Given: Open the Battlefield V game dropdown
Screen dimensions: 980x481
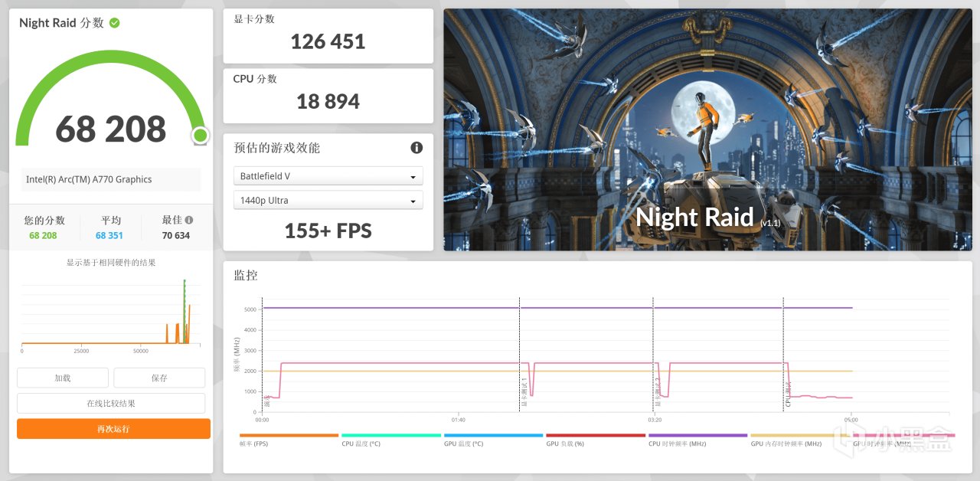Looking at the screenshot, I should coord(328,176).
